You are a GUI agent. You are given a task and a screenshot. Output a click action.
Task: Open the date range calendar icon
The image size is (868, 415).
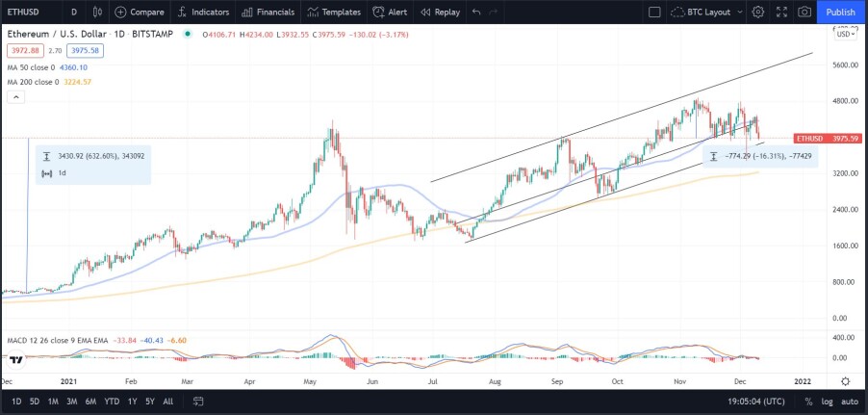pyautogui.click(x=199, y=402)
